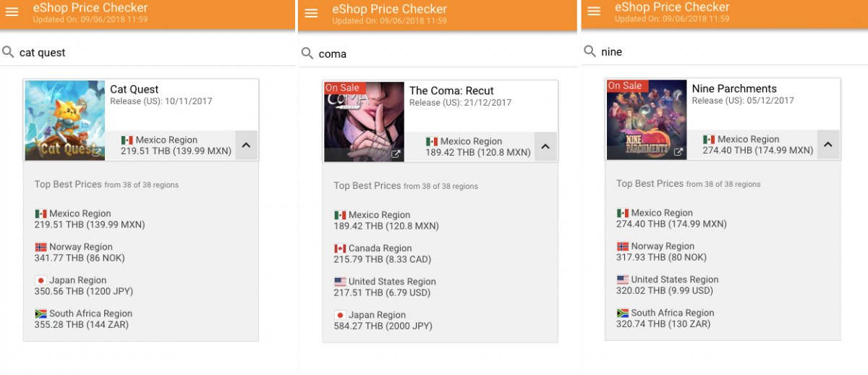The image size is (868, 375).
Task: Collapse Nine Parchments price list chevron
Action: pos(827,145)
